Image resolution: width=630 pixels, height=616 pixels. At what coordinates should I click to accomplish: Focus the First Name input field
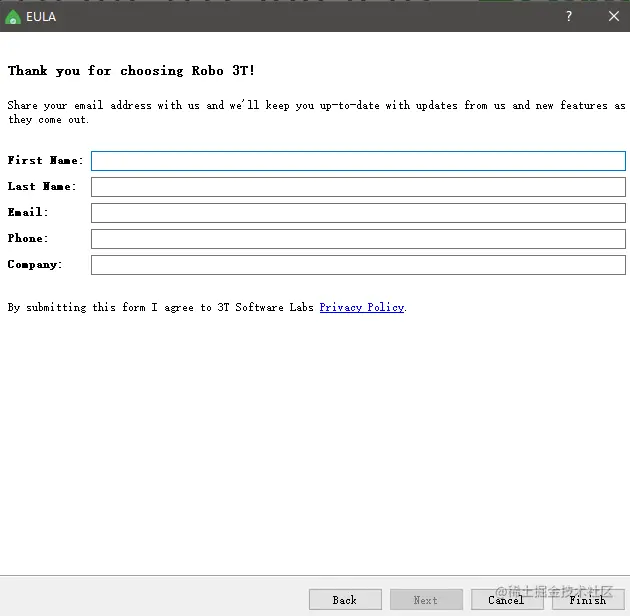(358, 161)
